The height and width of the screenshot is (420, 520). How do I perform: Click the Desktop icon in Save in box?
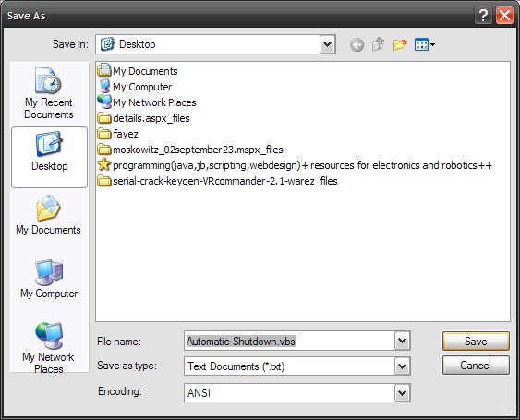[107, 44]
